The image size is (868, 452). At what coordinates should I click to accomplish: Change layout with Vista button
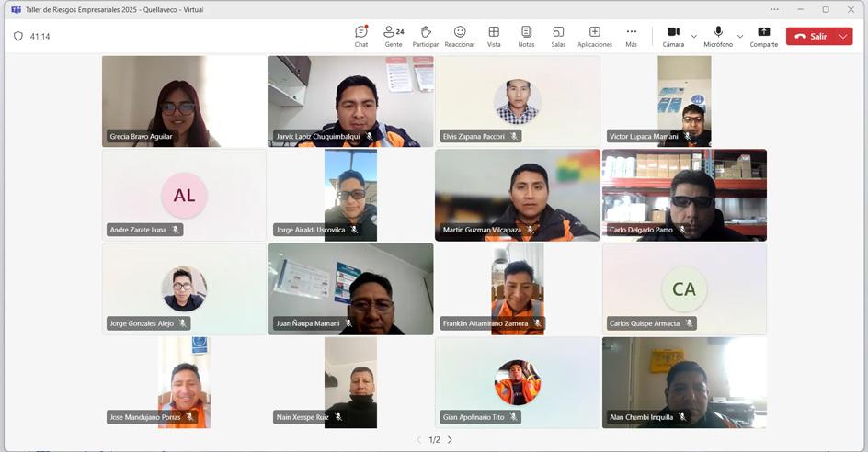click(x=494, y=37)
